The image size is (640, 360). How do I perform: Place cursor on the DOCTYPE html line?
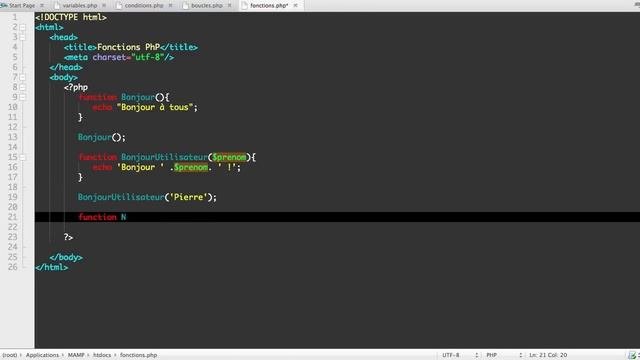click(71, 17)
